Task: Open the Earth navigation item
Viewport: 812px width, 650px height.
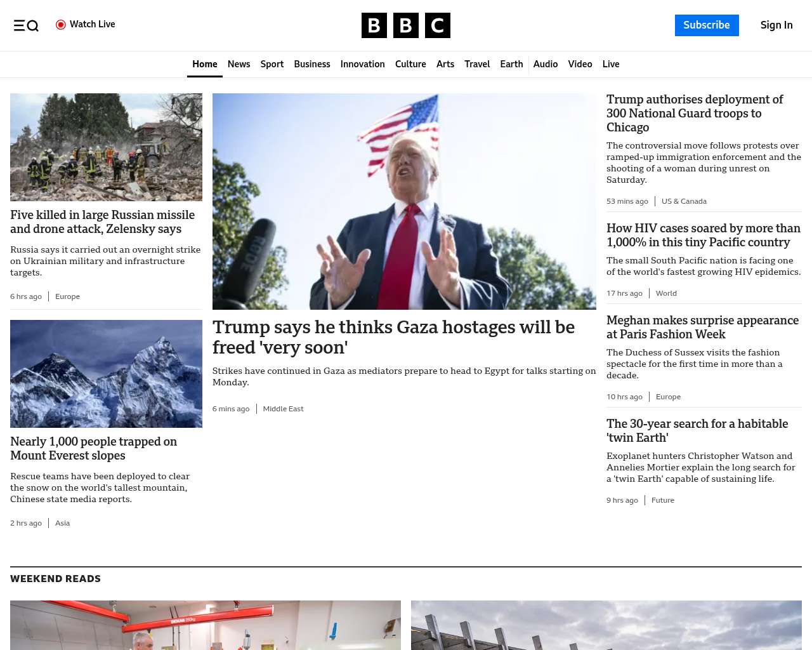Action: (511, 64)
